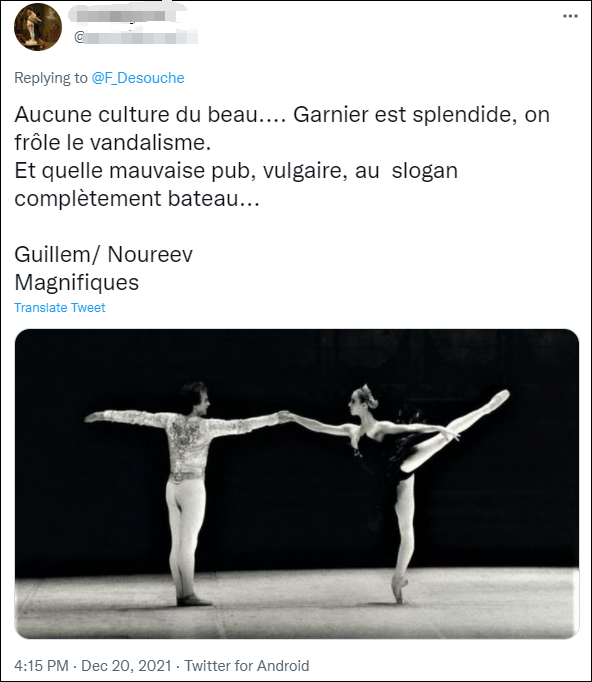Open the Twitter for Android source link

pos(247,665)
